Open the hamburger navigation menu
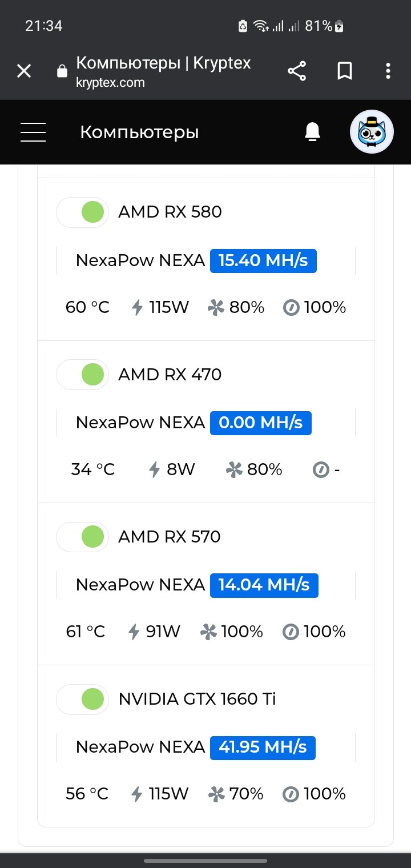This screenshot has width=411, height=868. [x=33, y=132]
